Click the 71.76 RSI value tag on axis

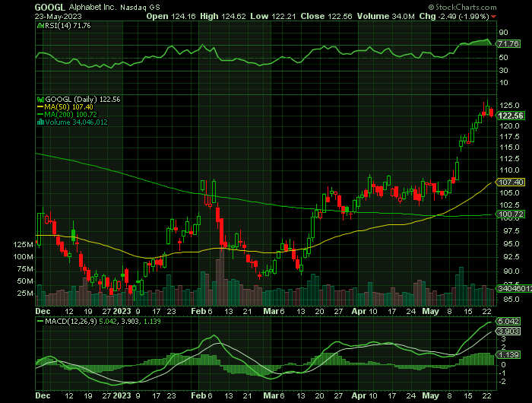tap(508, 44)
